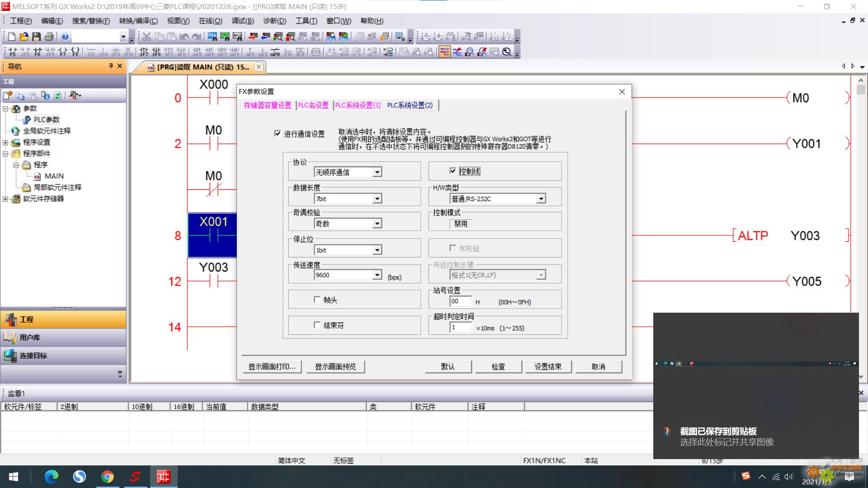The height and width of the screenshot is (488, 868).
Task: Toggle the 进行通信设置 checkbox
Action: (278, 133)
